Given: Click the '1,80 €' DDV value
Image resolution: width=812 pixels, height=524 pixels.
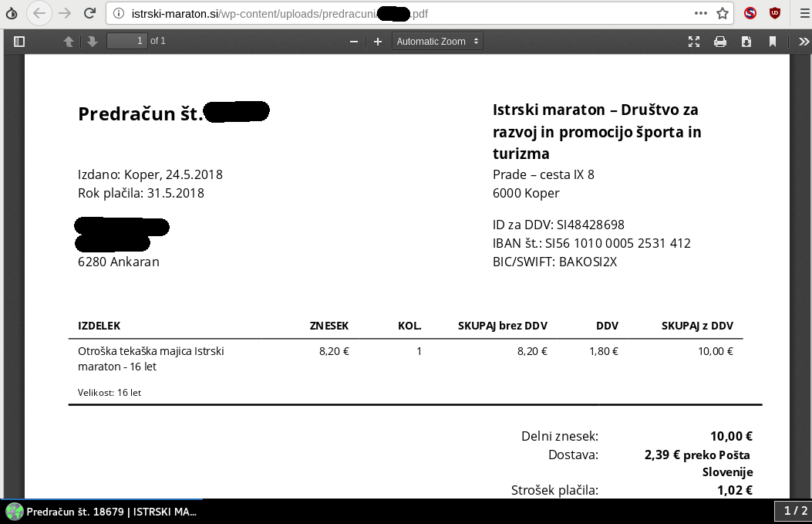Looking at the screenshot, I should [604, 351].
